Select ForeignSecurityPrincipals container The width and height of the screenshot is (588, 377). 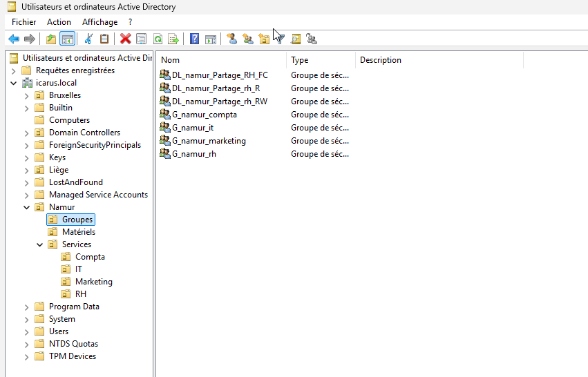(x=95, y=145)
